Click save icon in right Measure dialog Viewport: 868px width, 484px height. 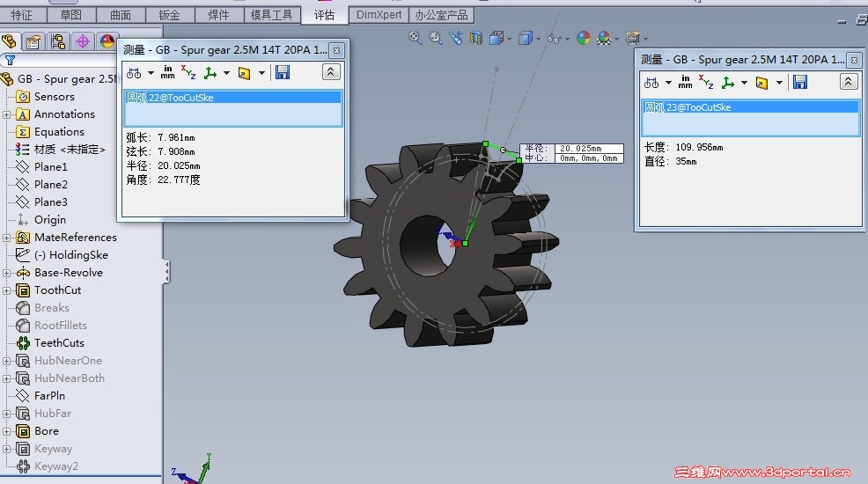(800, 83)
